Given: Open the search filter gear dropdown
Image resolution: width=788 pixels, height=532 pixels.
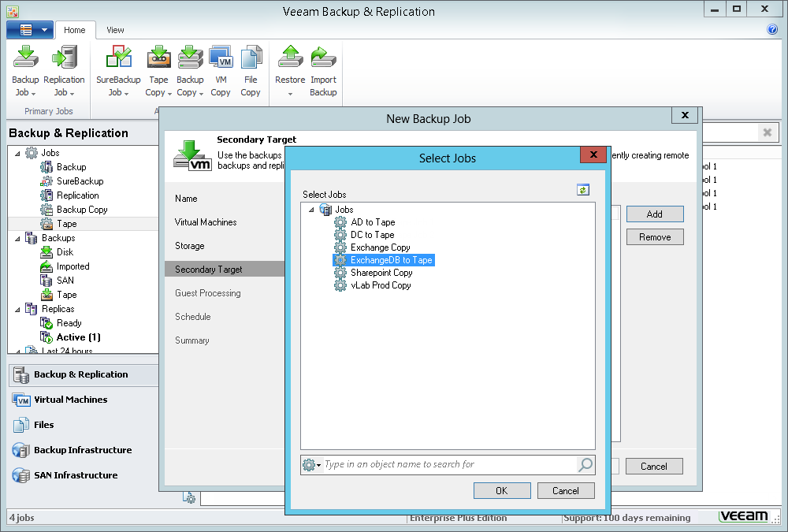Looking at the screenshot, I should click(x=311, y=465).
